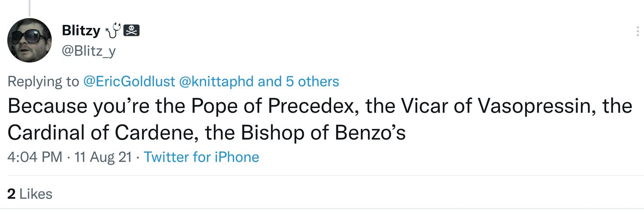Click the thread connector line above the avatar
Viewport: 644px width, 214px height.
pyautogui.click(x=30, y=6)
